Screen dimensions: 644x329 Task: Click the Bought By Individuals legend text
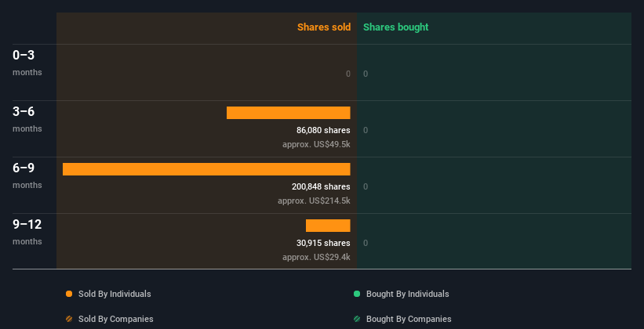coord(407,294)
